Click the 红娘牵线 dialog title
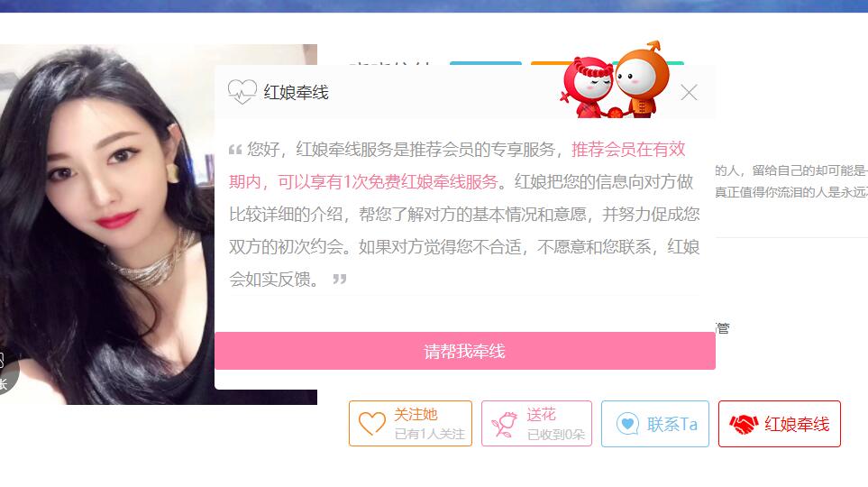The image size is (868, 487). click(x=297, y=92)
